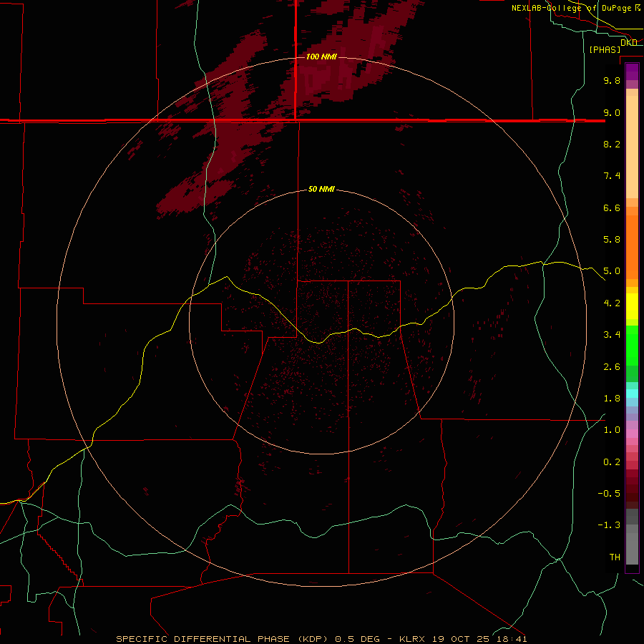Pick the yellow swatch on the color bar
The image size is (644, 644).
tap(632, 306)
